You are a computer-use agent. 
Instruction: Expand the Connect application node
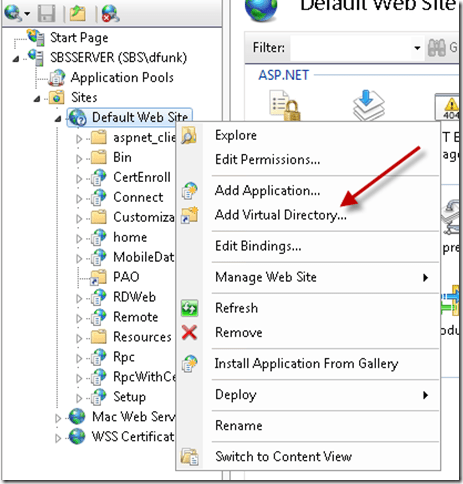point(79,198)
